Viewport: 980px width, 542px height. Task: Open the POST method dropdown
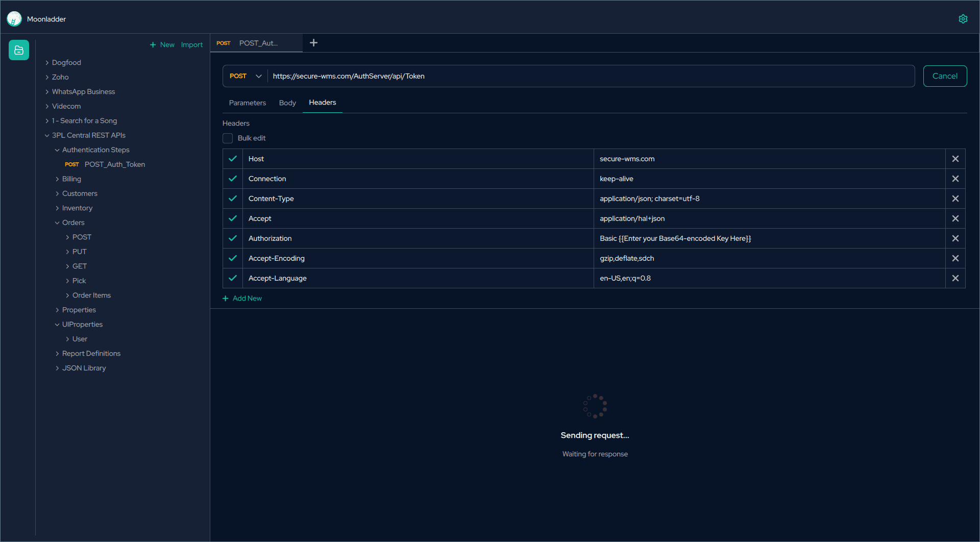click(x=245, y=76)
